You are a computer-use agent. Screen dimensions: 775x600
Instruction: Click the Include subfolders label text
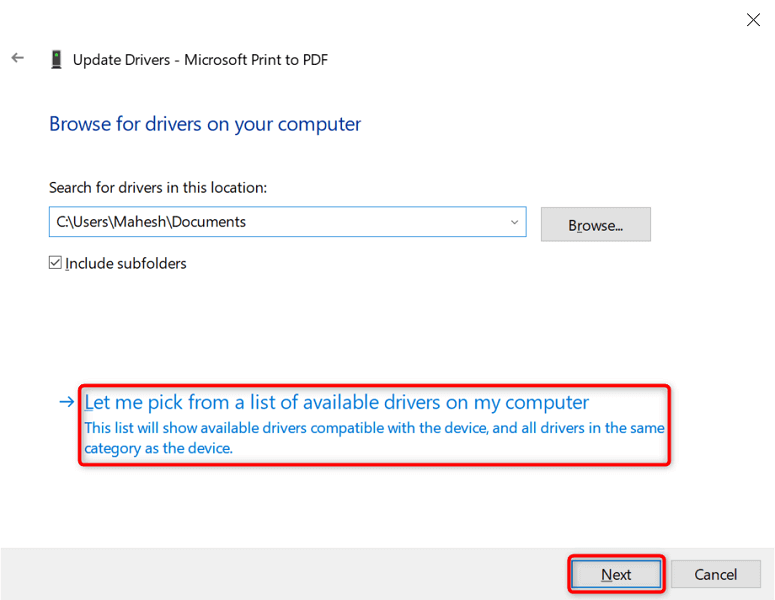click(126, 264)
